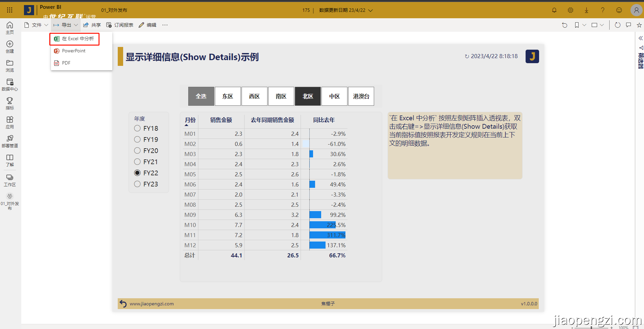Open Apps (应用) in sidebar
Viewport: 644px width, 329px height.
(x=10, y=122)
